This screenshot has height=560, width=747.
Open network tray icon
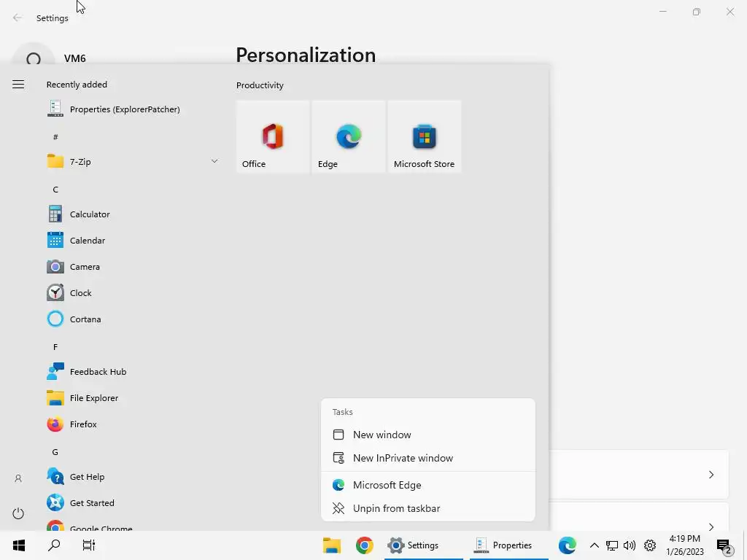point(612,545)
